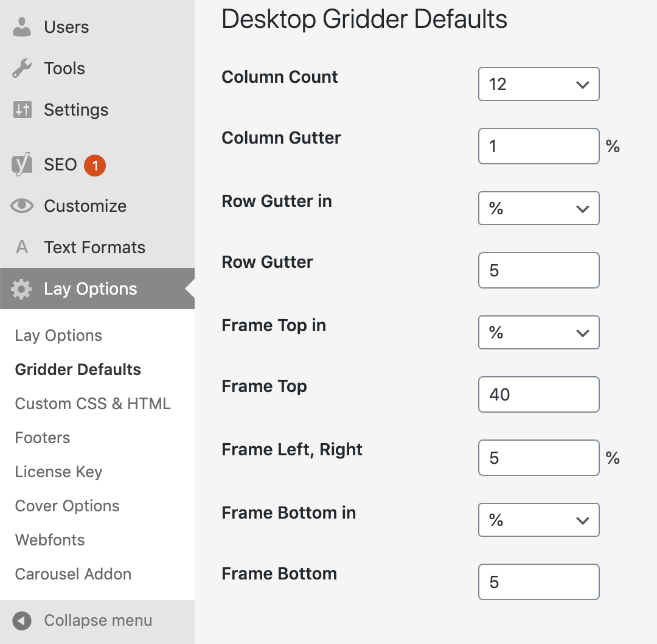The height and width of the screenshot is (644, 657).
Task: Click the Users person icon
Action: point(22,27)
